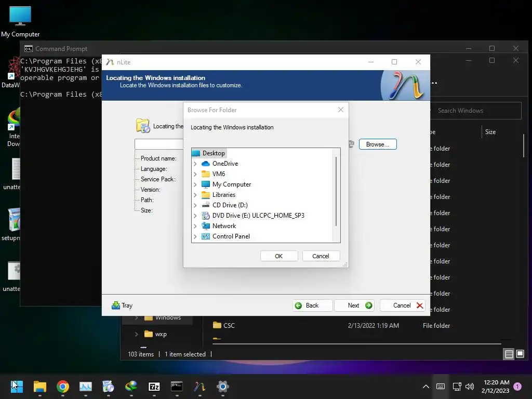Select the My Computer monitor icon in tree

pyautogui.click(x=206, y=184)
